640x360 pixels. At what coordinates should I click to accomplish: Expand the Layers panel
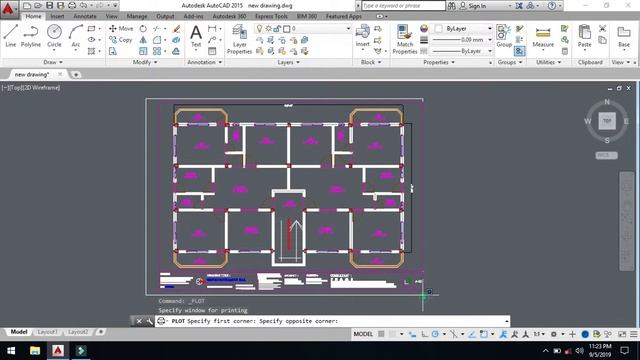(x=289, y=62)
